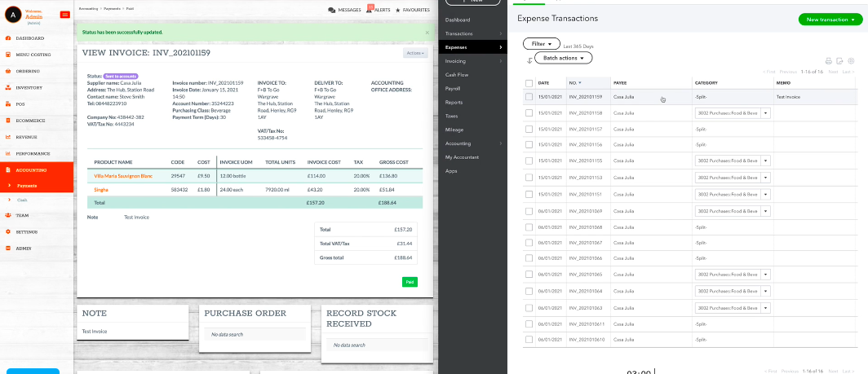Screen dimensions: 868x374
Task: Open Invoicing in QuickBooks menu
Action: [x=455, y=61]
